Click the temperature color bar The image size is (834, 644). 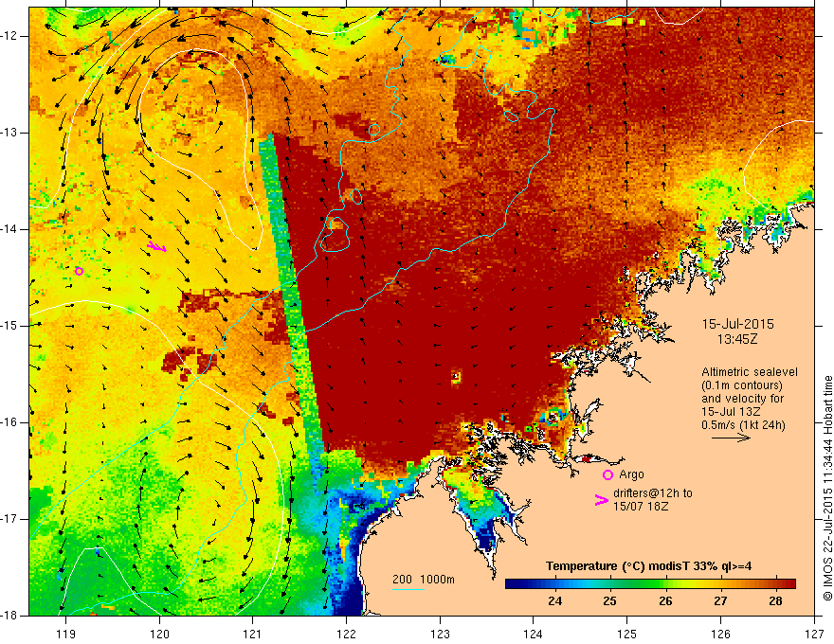[650, 583]
